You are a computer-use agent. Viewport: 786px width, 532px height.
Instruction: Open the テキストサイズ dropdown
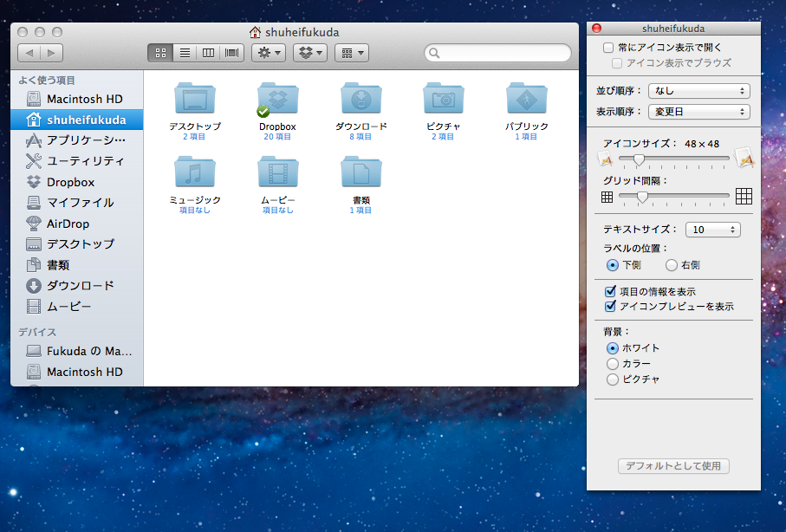point(713,230)
